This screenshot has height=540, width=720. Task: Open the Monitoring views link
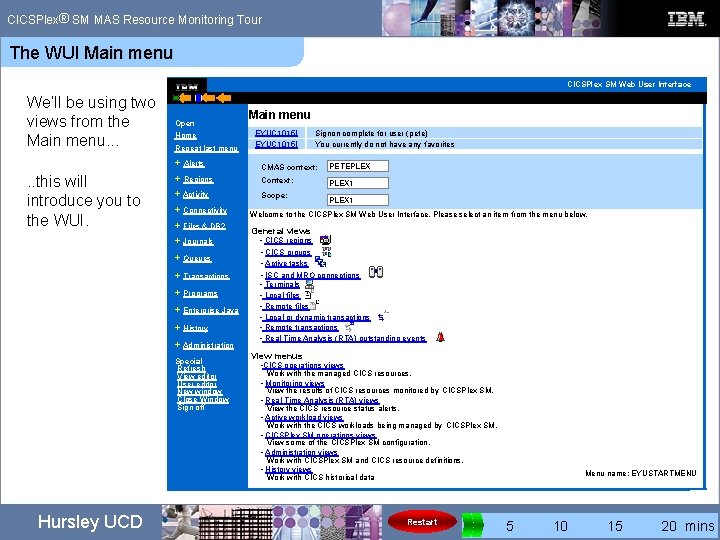pyautogui.click(x=295, y=383)
